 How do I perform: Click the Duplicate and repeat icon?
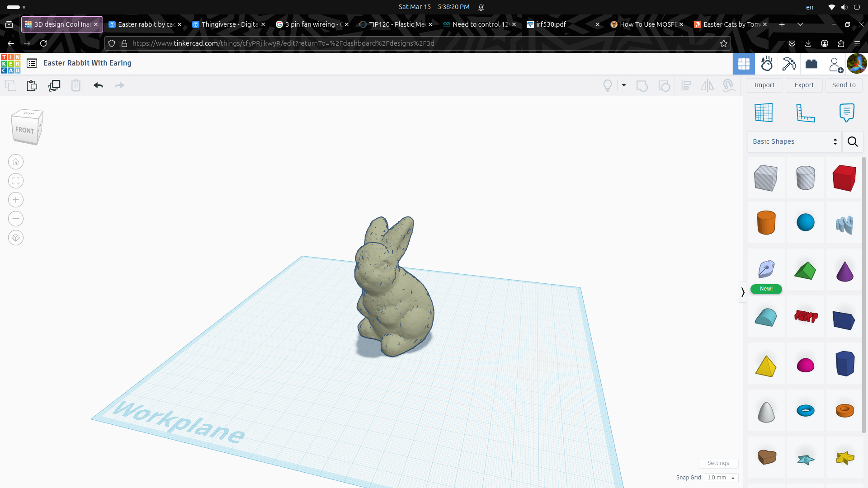[54, 85]
